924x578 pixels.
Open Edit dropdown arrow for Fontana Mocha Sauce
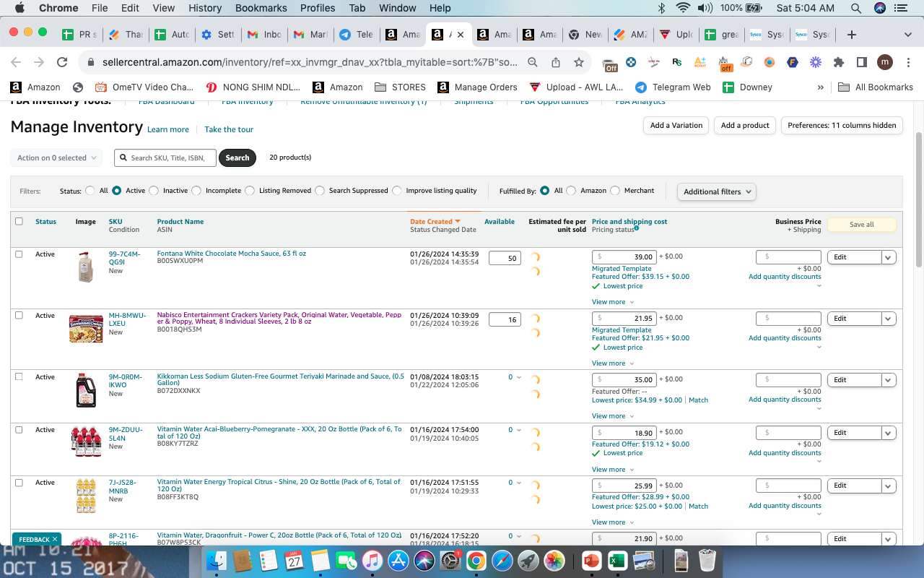(889, 257)
